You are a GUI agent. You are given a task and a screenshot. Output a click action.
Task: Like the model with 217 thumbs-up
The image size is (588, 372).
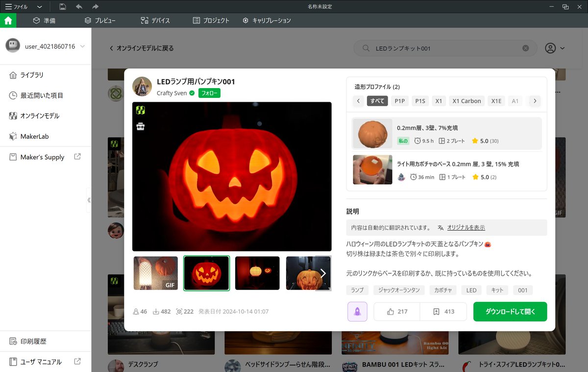pyautogui.click(x=397, y=311)
